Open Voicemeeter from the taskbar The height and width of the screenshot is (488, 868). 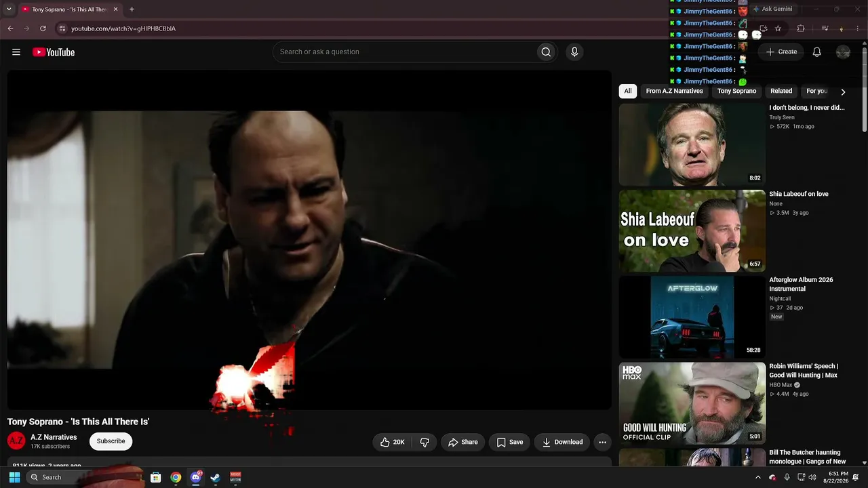(x=235, y=477)
